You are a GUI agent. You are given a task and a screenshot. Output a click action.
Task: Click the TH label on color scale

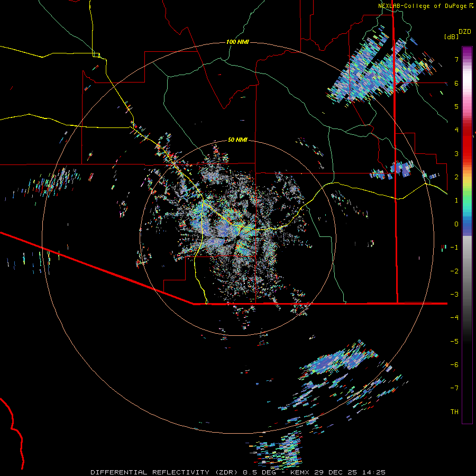[x=454, y=412]
